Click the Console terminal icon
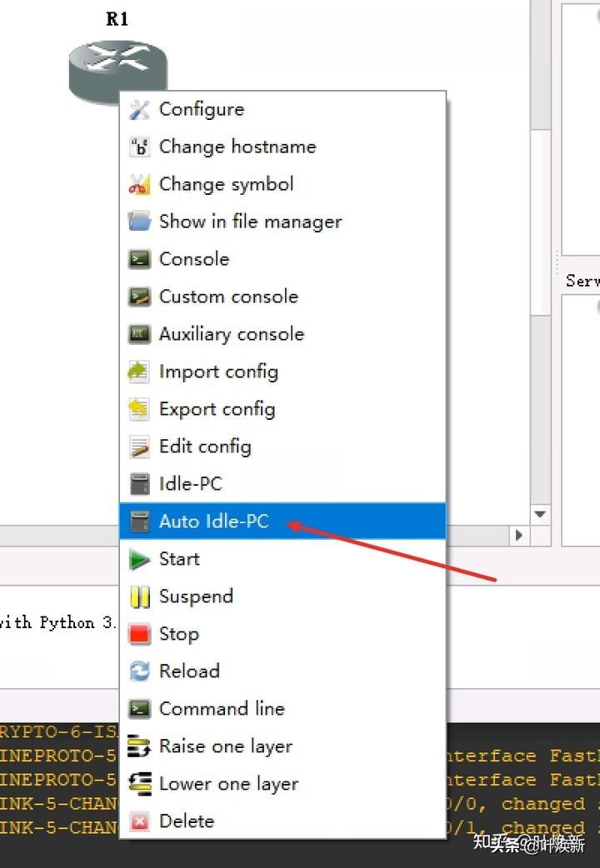The image size is (600, 868). tap(139, 259)
